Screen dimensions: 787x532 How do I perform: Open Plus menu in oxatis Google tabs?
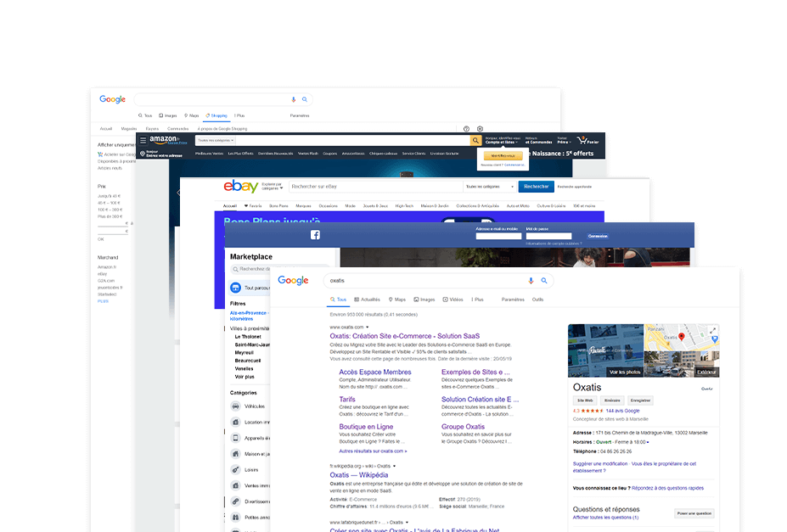point(478,300)
